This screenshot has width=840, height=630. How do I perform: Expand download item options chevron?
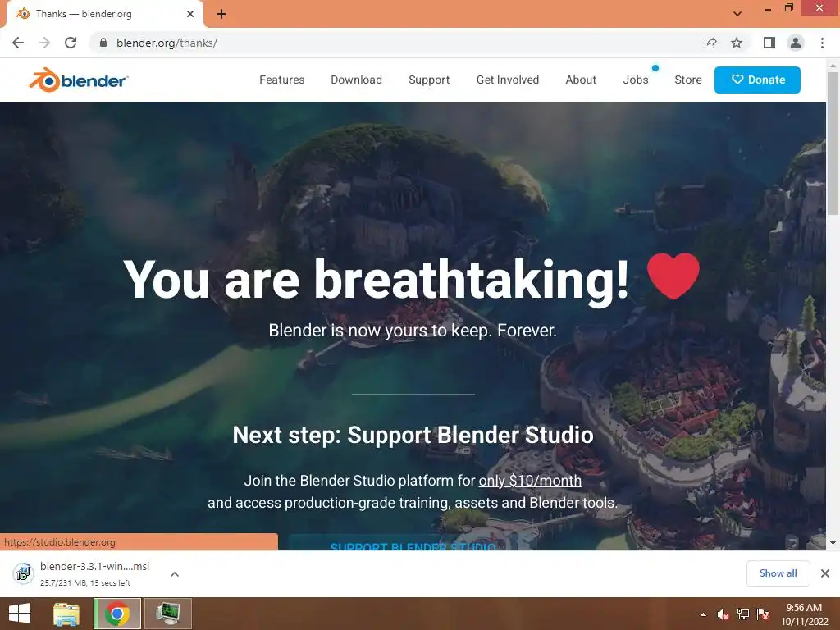point(174,574)
